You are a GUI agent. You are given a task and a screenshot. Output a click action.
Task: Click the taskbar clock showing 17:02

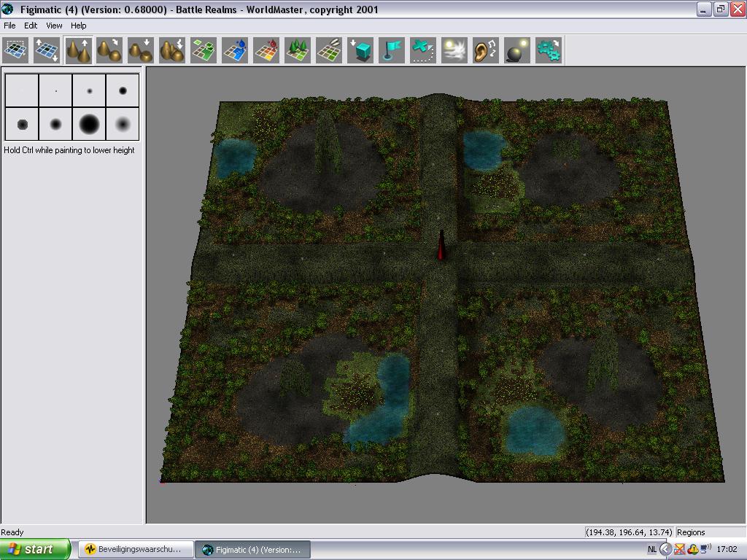coord(727,549)
